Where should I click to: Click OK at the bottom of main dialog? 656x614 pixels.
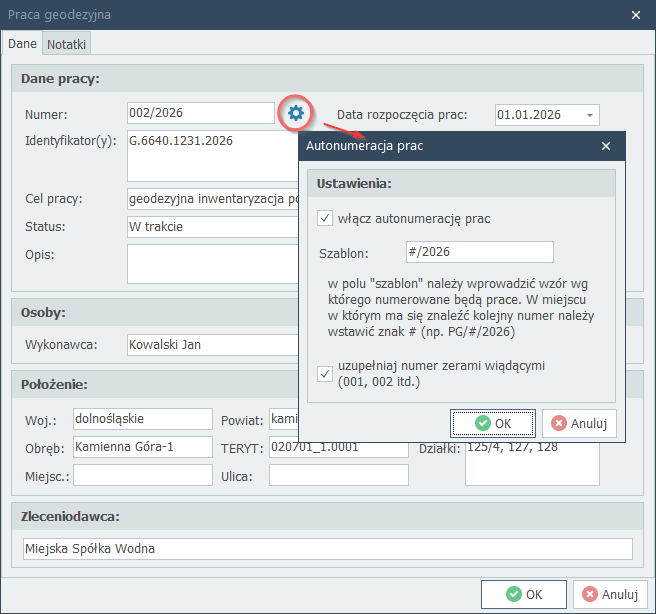(523, 593)
